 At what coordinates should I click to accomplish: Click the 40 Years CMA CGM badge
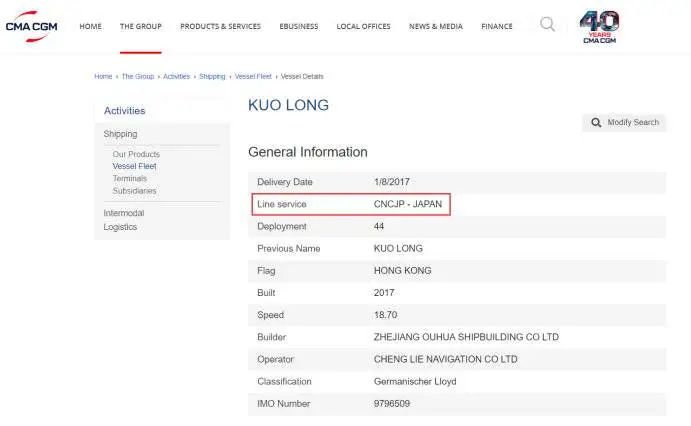599,27
